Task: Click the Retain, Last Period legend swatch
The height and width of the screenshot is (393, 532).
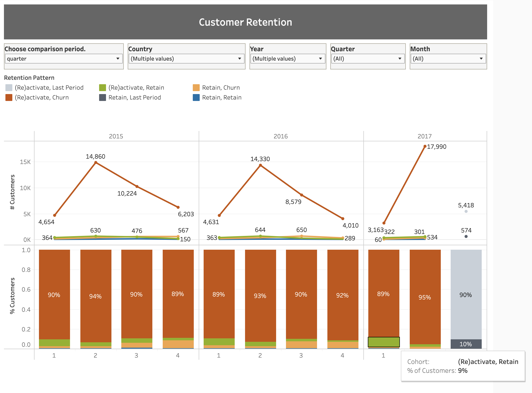Action: click(x=103, y=98)
